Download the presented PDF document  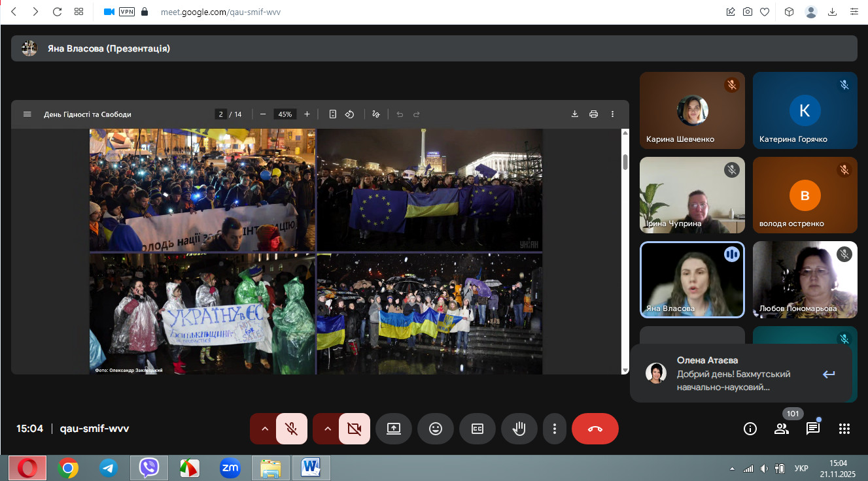coord(575,114)
